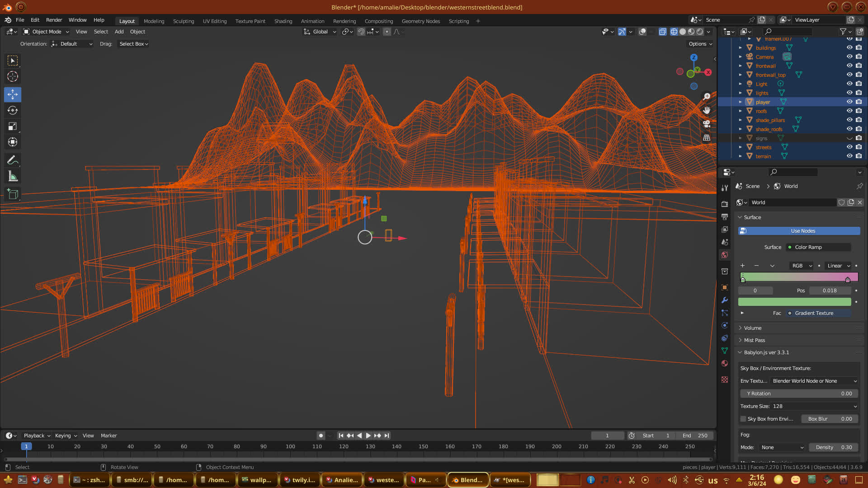Click the green color swatch under Pos
Image resolution: width=868 pixels, height=488 pixels.
[794, 302]
